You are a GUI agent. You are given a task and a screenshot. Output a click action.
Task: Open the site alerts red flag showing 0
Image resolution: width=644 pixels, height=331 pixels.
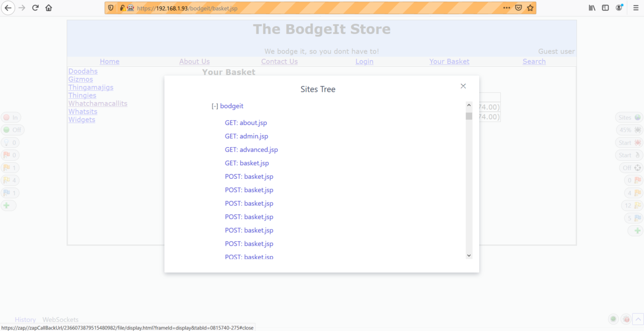633,181
